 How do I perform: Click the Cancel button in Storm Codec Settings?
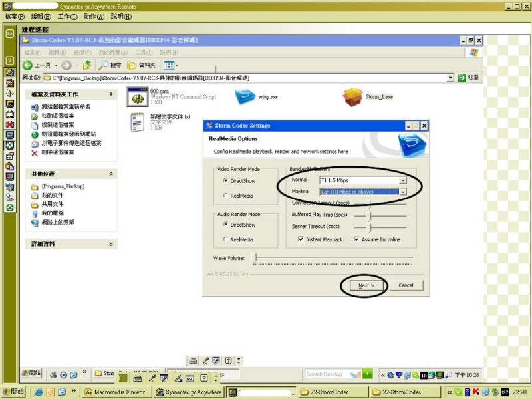[406, 285]
